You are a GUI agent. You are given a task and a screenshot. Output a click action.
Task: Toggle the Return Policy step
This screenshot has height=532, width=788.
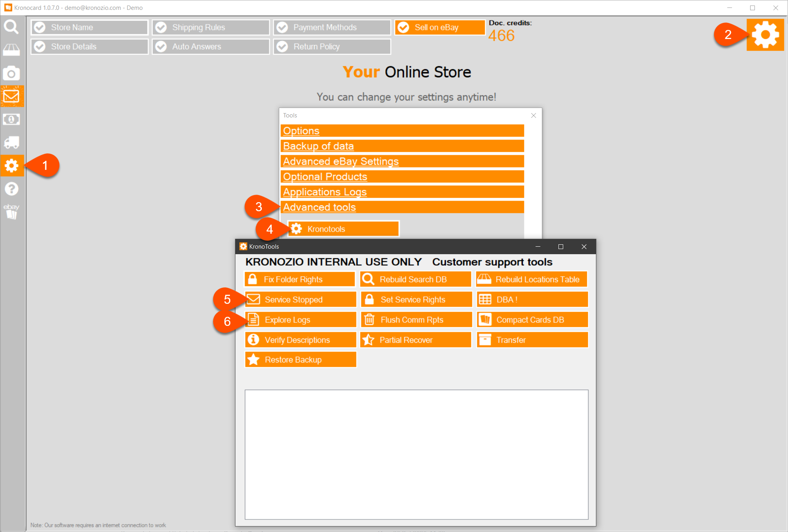pos(332,47)
